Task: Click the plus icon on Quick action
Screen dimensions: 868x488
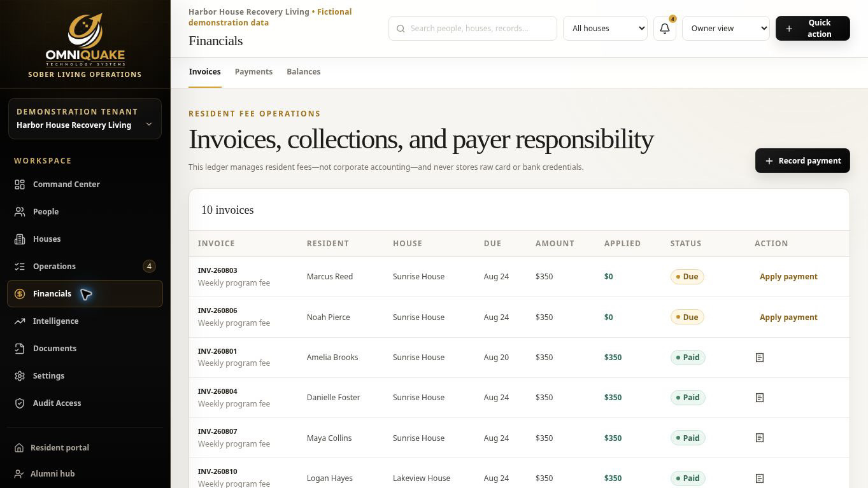Action: pyautogui.click(x=789, y=29)
